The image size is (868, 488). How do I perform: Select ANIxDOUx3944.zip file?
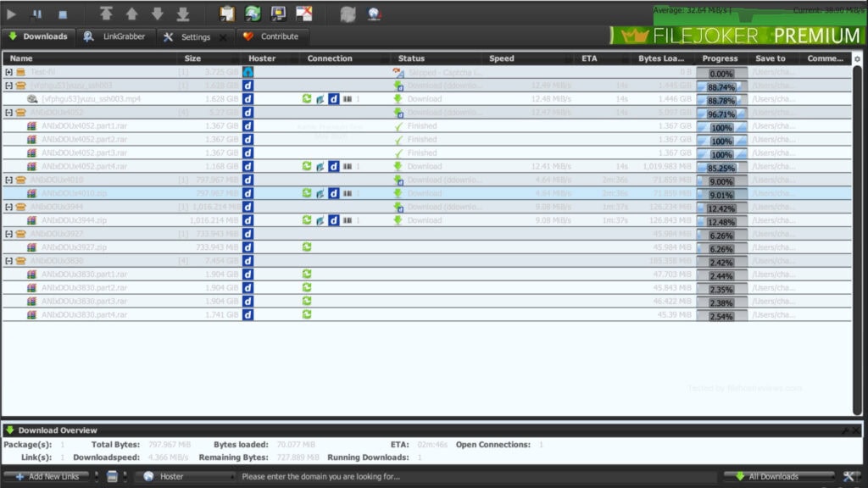click(x=427, y=220)
